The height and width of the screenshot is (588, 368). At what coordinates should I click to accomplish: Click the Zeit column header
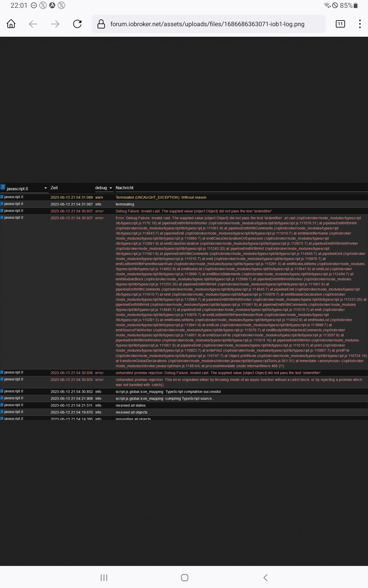pos(54,188)
